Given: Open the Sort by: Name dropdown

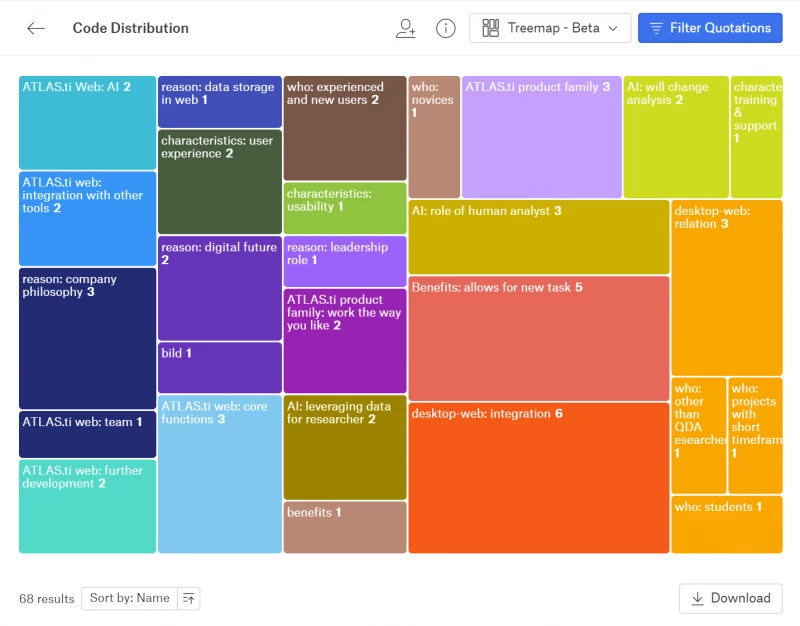Looking at the screenshot, I should [129, 598].
